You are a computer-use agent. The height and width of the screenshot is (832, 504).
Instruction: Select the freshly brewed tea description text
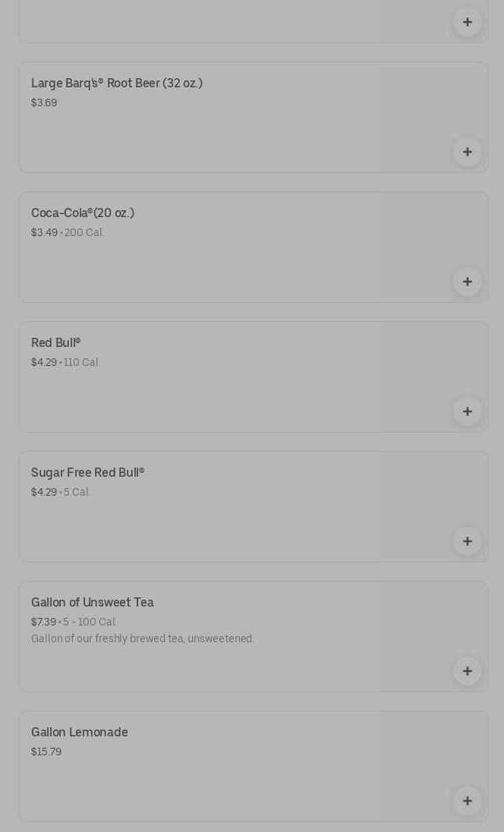(143, 639)
